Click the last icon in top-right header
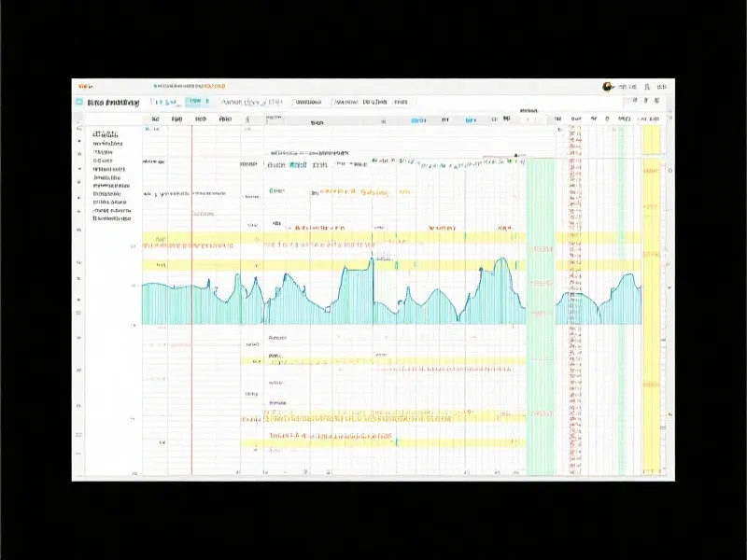The width and height of the screenshot is (747, 560). pos(661,87)
